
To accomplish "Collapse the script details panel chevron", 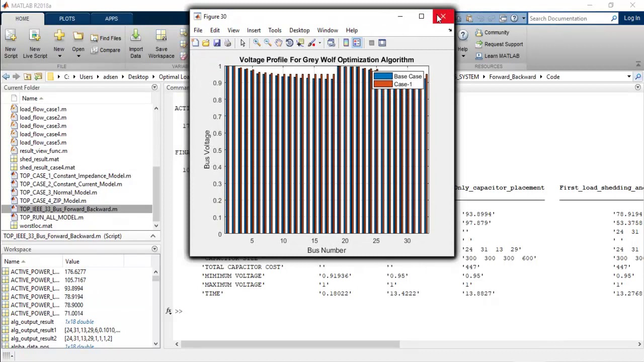I will coord(153,236).
